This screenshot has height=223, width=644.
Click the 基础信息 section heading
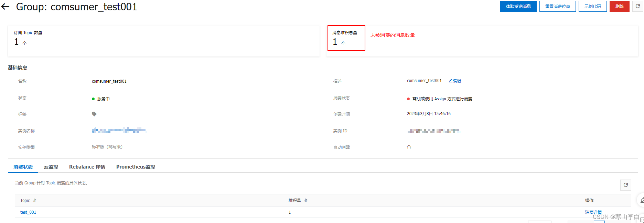18,68
